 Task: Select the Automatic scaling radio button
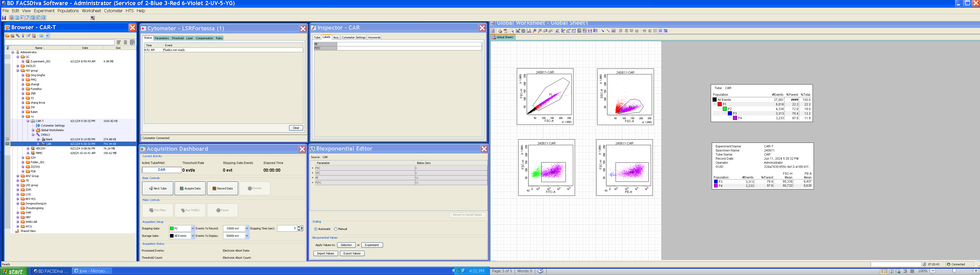[316, 229]
